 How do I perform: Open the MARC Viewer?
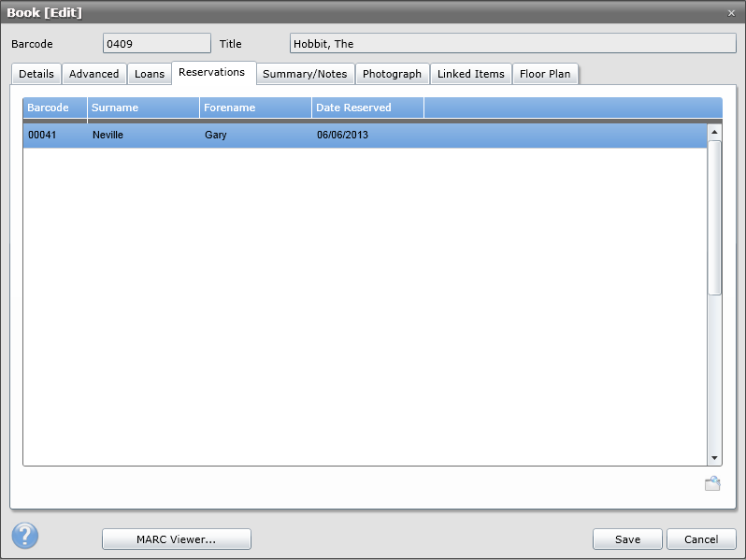pos(177,539)
